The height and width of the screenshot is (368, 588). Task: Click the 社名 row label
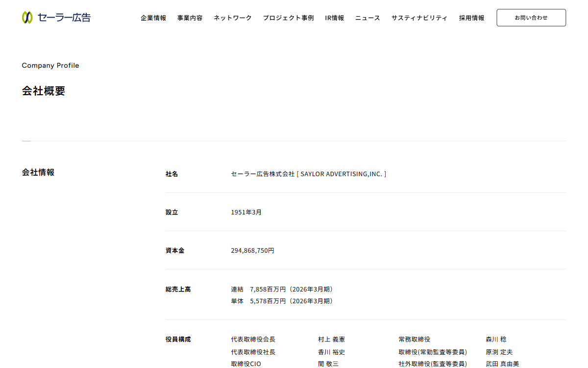(x=172, y=174)
